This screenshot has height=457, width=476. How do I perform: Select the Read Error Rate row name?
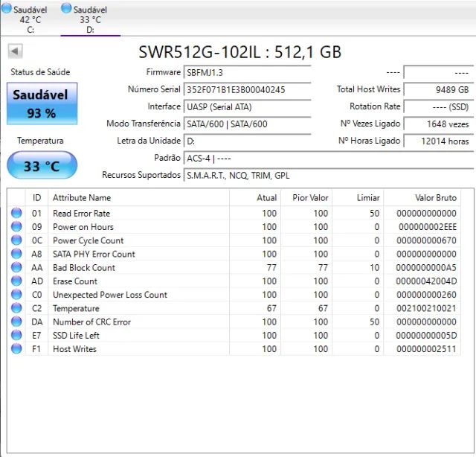click(81, 214)
